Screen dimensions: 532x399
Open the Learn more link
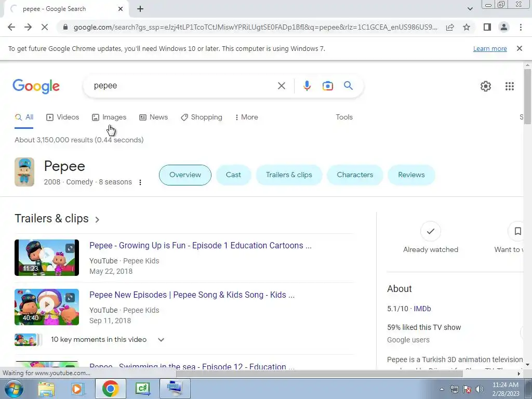point(490,48)
